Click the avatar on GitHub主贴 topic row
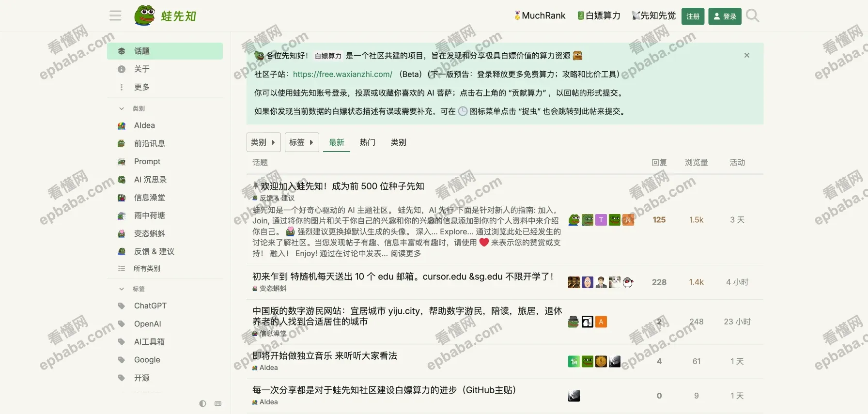Screen dimensions: 868x414 click(x=574, y=396)
